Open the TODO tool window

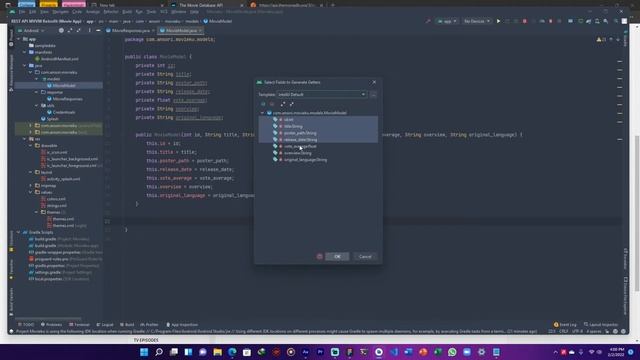point(26,324)
